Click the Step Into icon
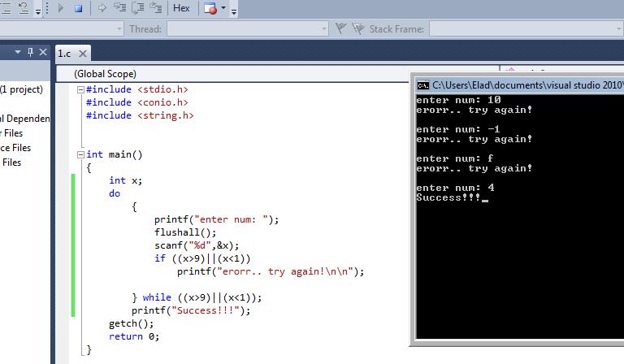The width and height of the screenshot is (624, 364). point(120,8)
